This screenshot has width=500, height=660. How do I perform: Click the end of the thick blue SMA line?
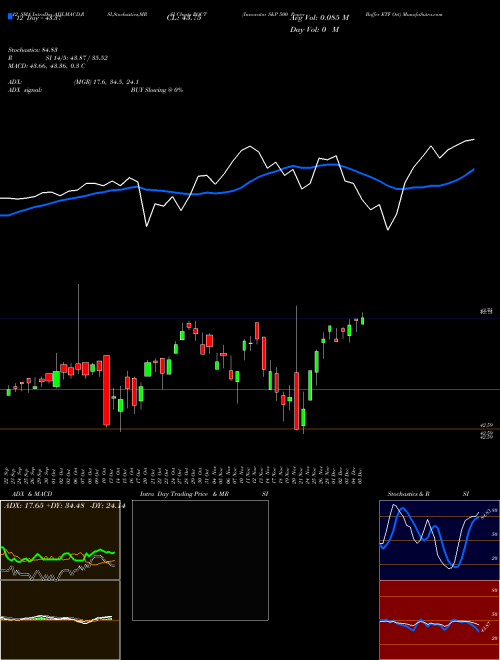point(473,170)
